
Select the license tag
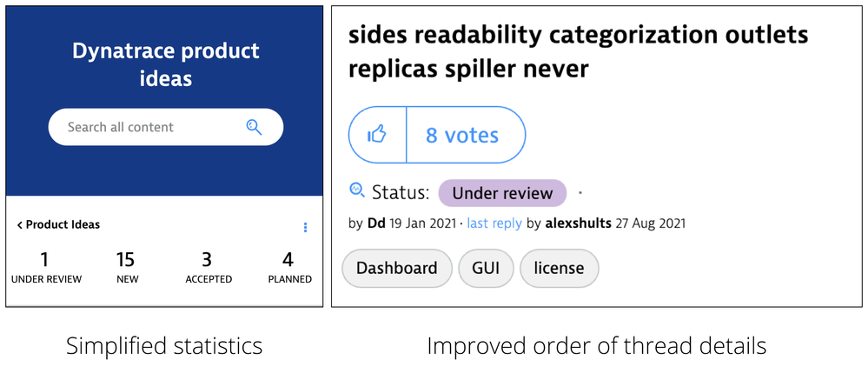(x=559, y=269)
